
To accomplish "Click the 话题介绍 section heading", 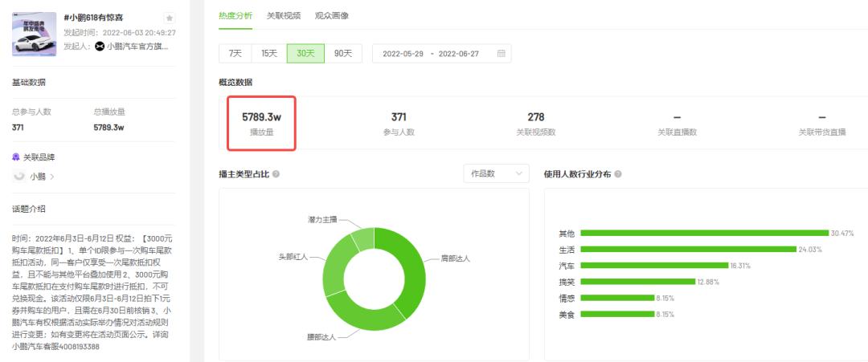I will point(29,209).
